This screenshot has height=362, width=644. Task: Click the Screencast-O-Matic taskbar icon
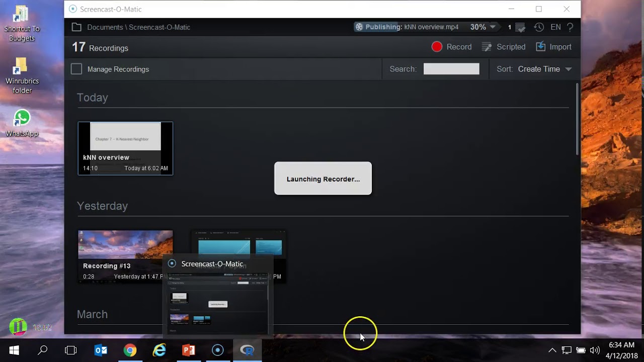(x=217, y=350)
